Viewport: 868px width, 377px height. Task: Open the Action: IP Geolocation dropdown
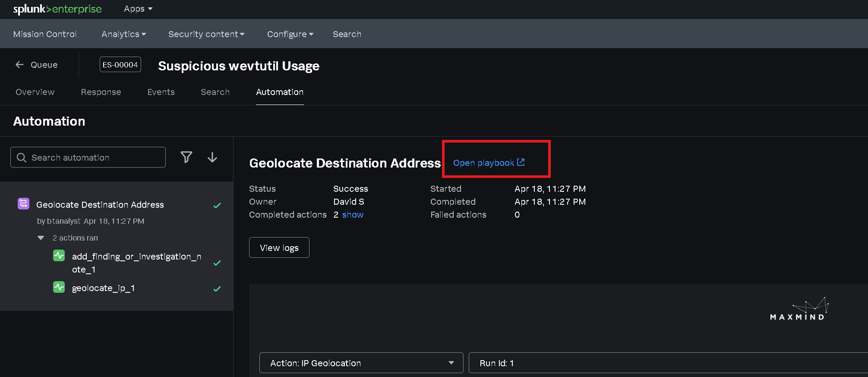[361, 363]
